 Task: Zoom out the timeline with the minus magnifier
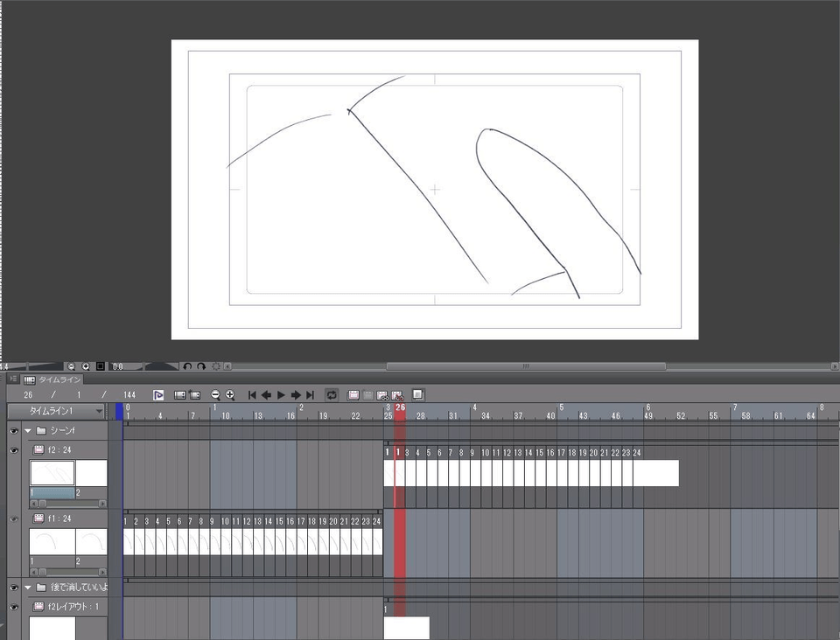(x=216, y=395)
